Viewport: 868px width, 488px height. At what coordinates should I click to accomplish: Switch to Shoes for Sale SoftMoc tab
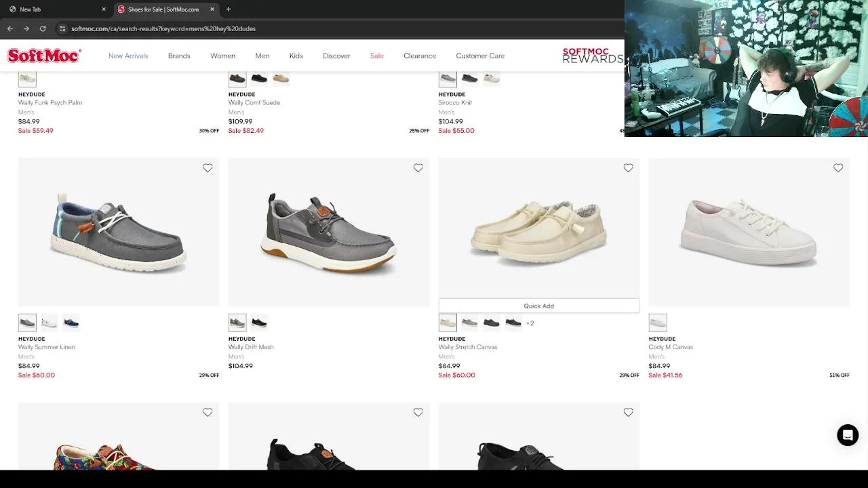[x=165, y=9]
